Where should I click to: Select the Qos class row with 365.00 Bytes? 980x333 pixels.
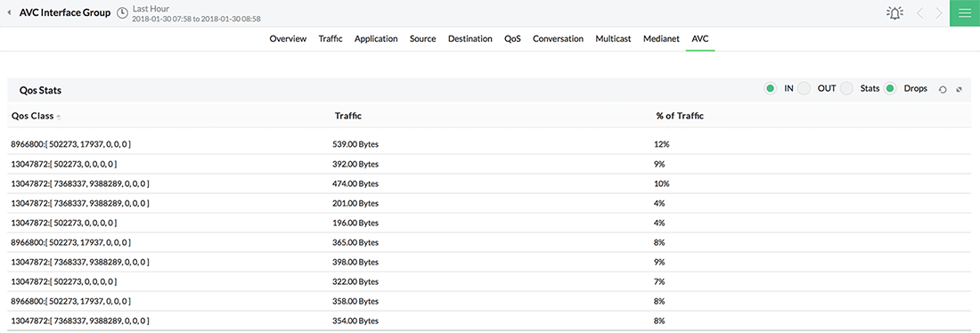490,242
